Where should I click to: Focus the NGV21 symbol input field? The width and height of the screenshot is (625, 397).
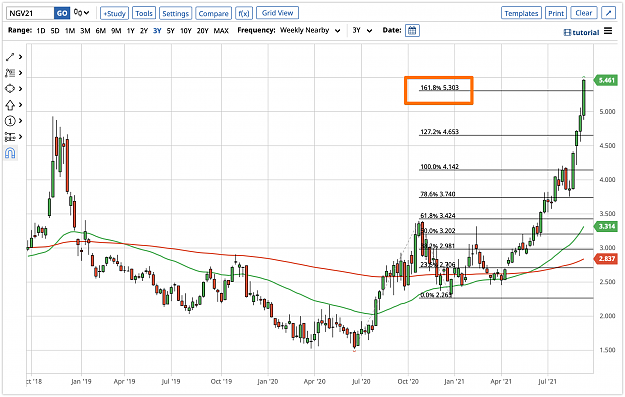pos(30,13)
